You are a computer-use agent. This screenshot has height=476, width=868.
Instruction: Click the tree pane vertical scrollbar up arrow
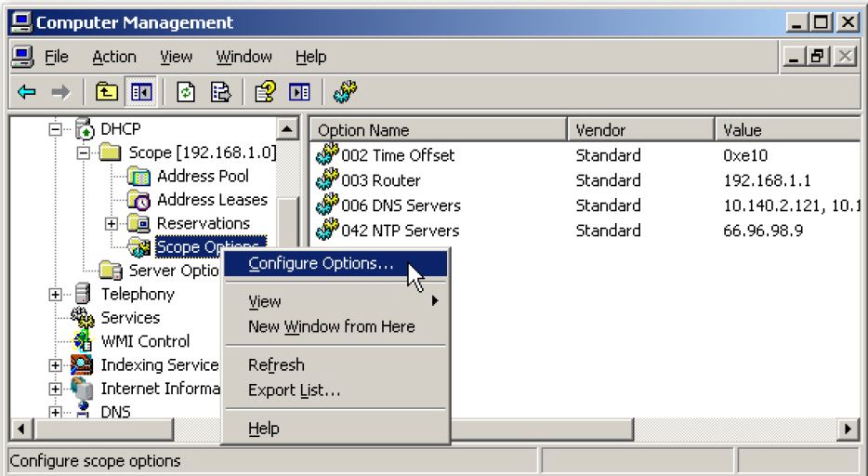pyautogui.click(x=287, y=129)
